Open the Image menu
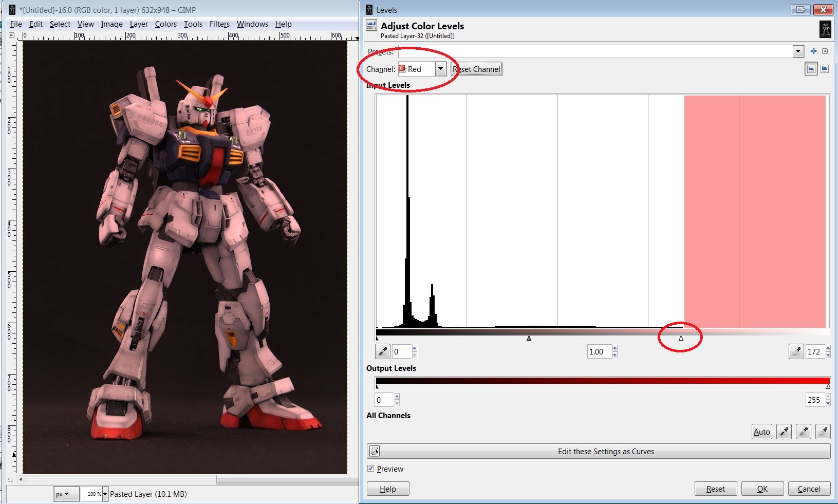 pyautogui.click(x=111, y=24)
